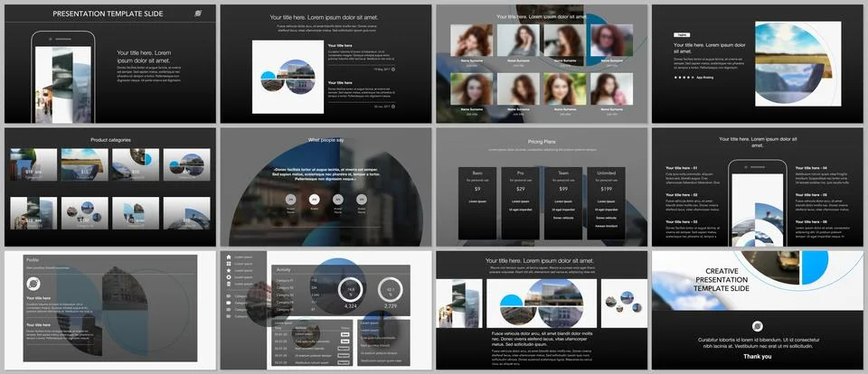Click the Creative Presentation Template Slide title
The height and width of the screenshot is (374, 868).
pyautogui.click(x=722, y=280)
